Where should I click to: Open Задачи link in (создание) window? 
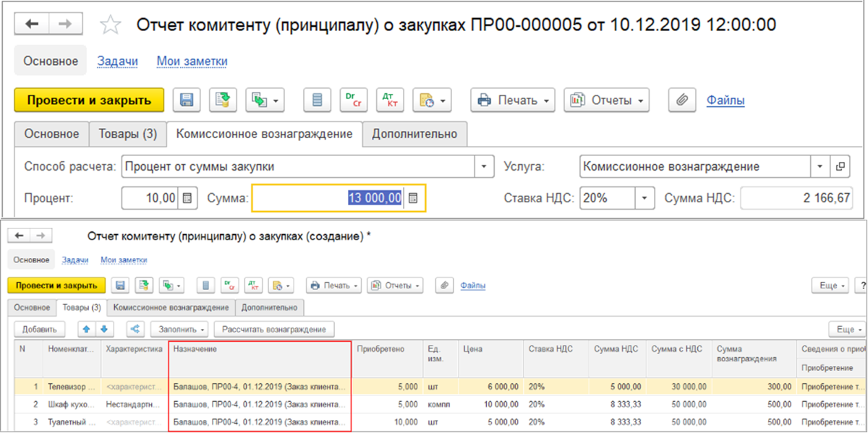tap(75, 260)
